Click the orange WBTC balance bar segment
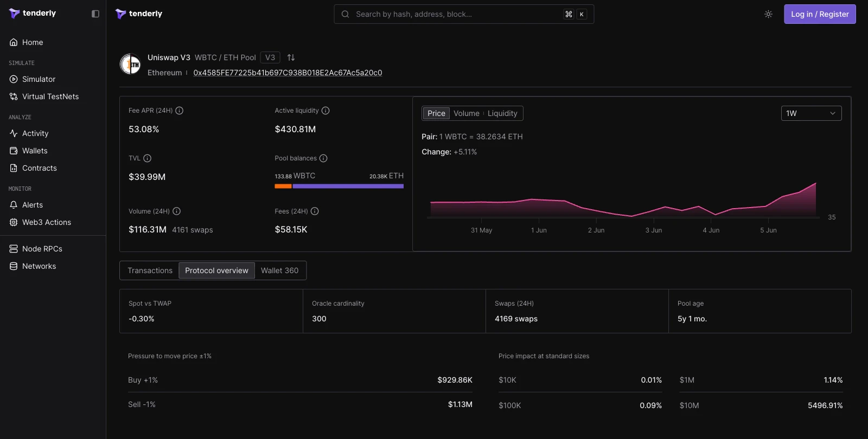868x439 pixels. click(283, 186)
